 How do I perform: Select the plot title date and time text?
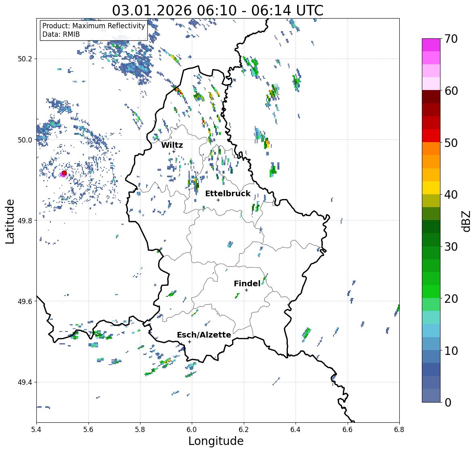(x=218, y=10)
